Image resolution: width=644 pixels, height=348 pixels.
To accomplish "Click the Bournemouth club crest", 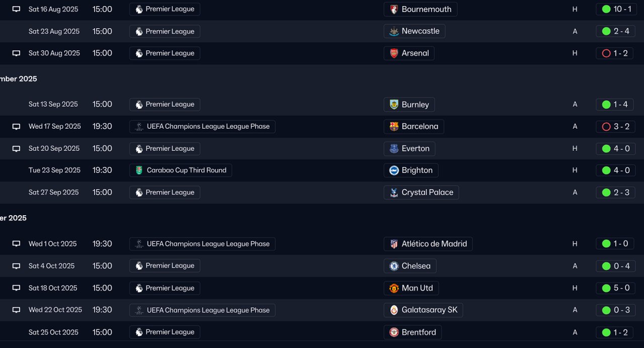I will [x=394, y=9].
